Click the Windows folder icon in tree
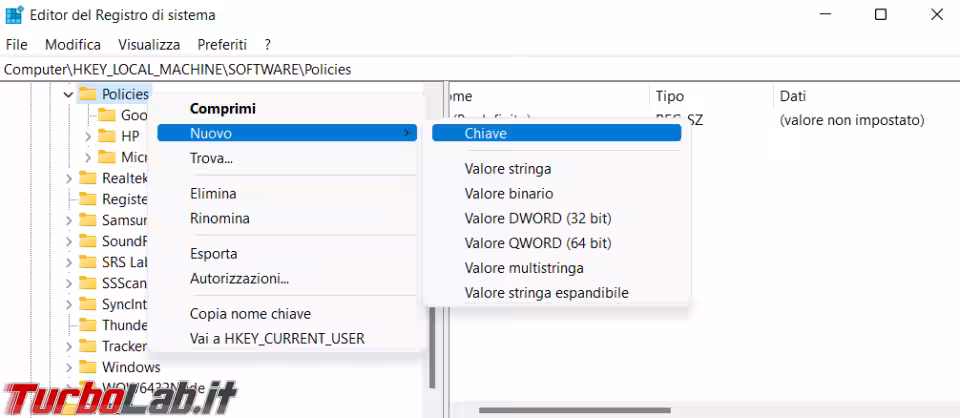The image size is (960, 418). coord(88,367)
